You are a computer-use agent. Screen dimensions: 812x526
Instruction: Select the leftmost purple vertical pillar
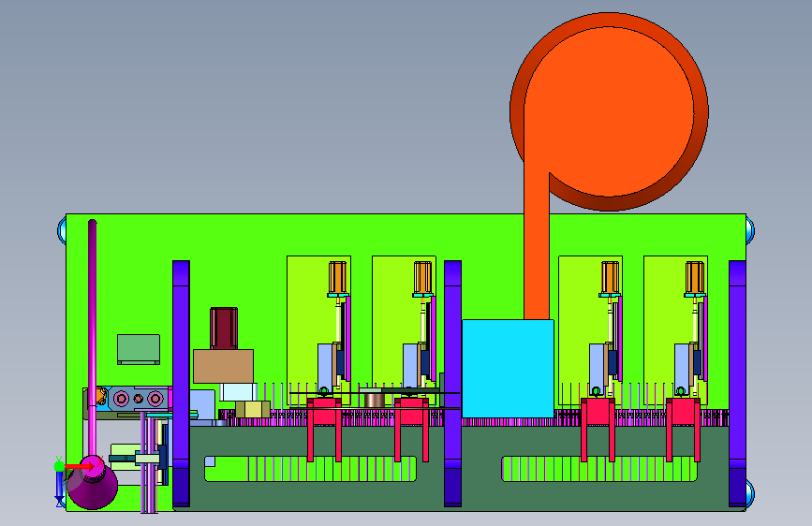(181, 384)
